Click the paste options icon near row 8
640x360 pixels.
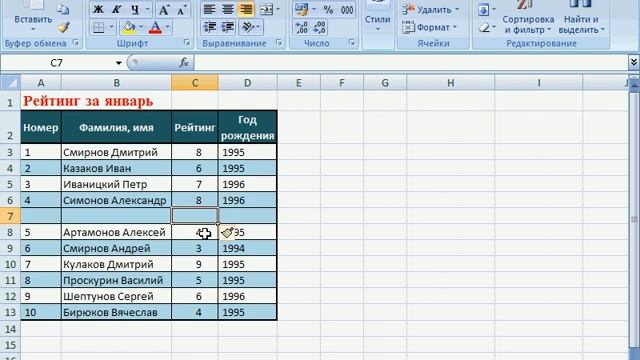pos(227,233)
